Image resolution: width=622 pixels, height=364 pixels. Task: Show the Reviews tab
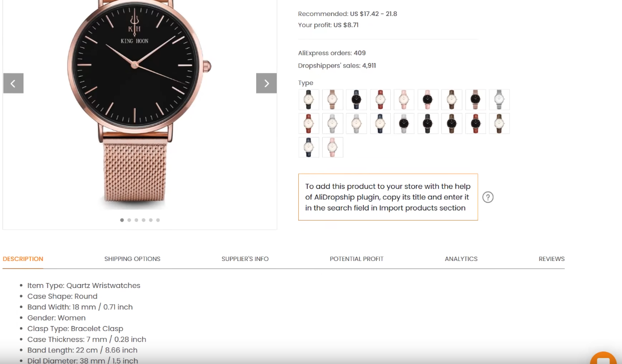tap(551, 258)
